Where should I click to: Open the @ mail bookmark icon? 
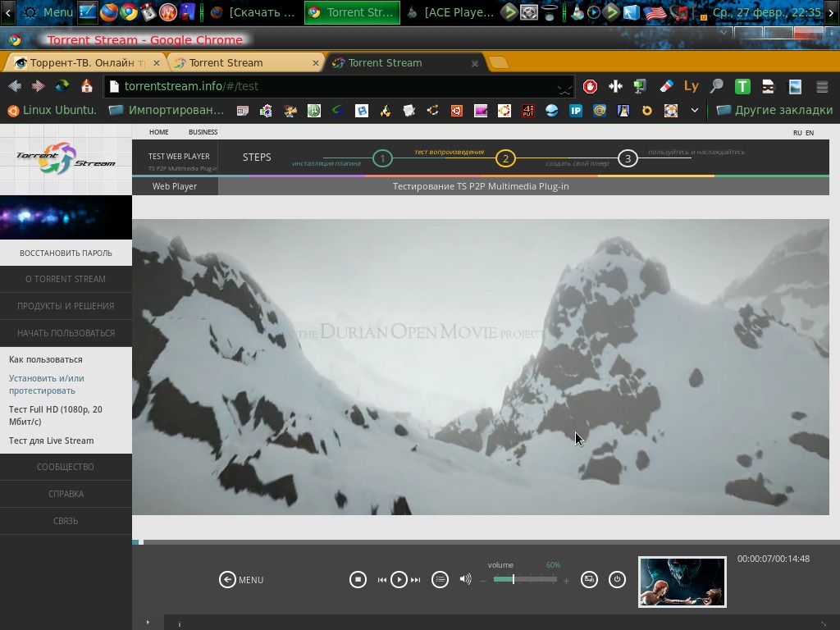pyautogui.click(x=600, y=111)
